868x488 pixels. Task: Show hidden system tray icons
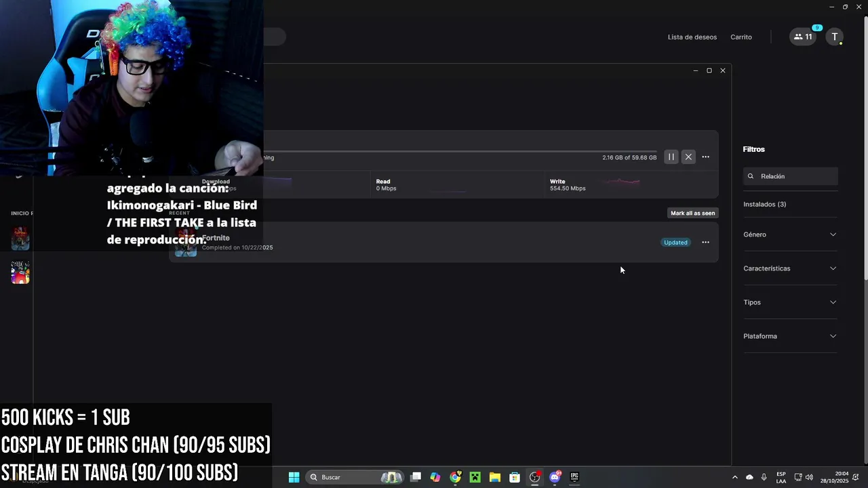(x=734, y=477)
